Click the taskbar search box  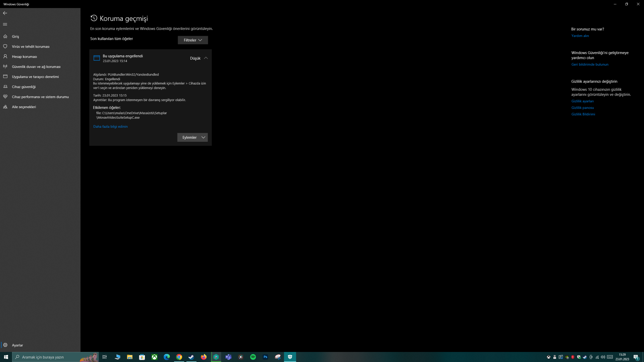(x=50, y=357)
